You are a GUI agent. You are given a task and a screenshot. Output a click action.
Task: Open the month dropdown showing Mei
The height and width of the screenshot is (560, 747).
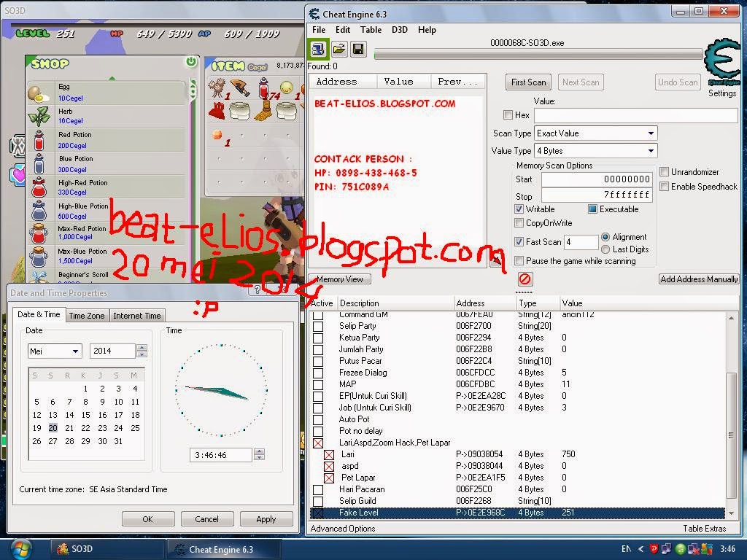point(55,351)
